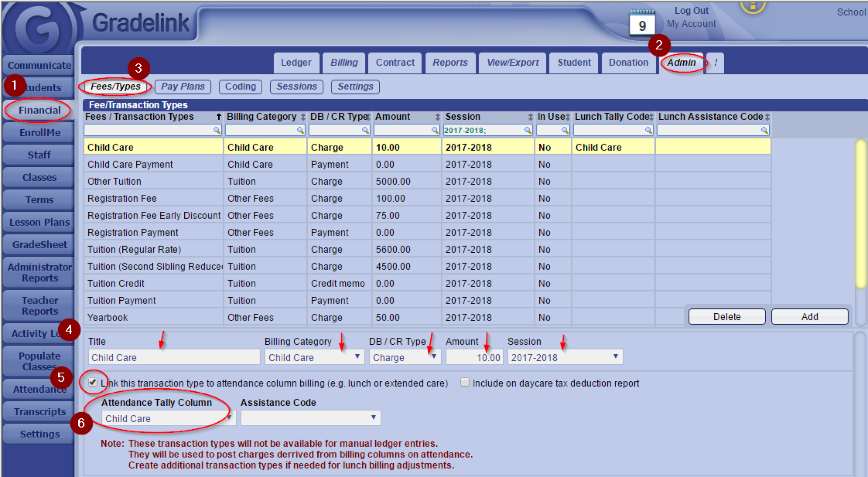868x477 pixels.
Task: Switch to Billing tab
Action: coord(344,63)
